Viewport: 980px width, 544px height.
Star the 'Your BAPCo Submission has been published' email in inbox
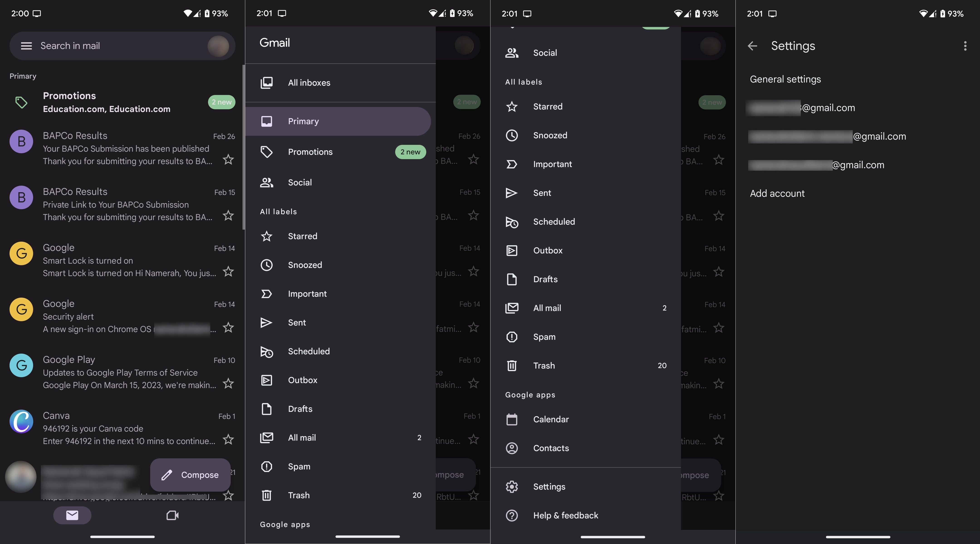click(228, 159)
